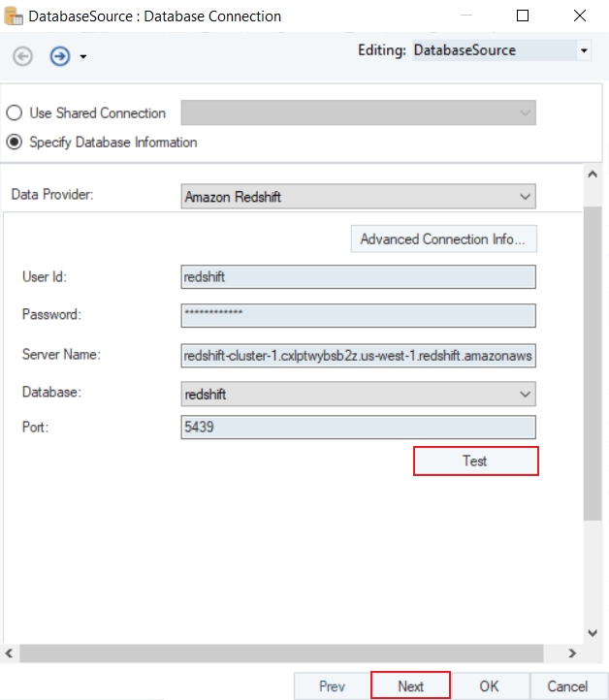Click the database window title icon
This screenshot has height=700, width=609.
pos(14,16)
